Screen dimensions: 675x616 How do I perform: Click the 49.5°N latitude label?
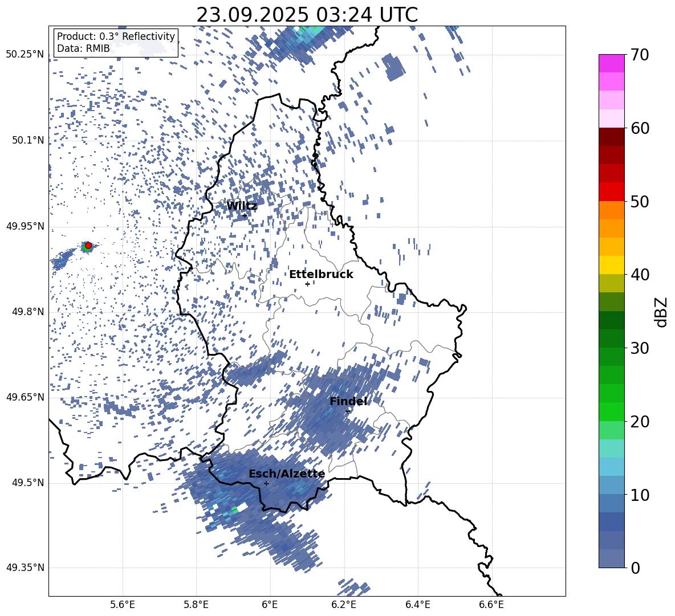tap(27, 483)
